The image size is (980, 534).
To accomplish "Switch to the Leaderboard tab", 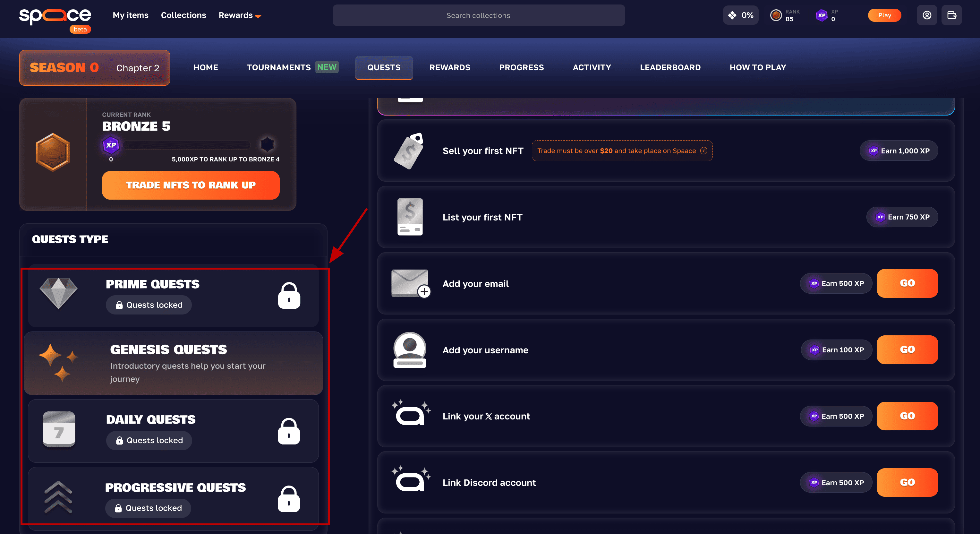I will pyautogui.click(x=670, y=67).
